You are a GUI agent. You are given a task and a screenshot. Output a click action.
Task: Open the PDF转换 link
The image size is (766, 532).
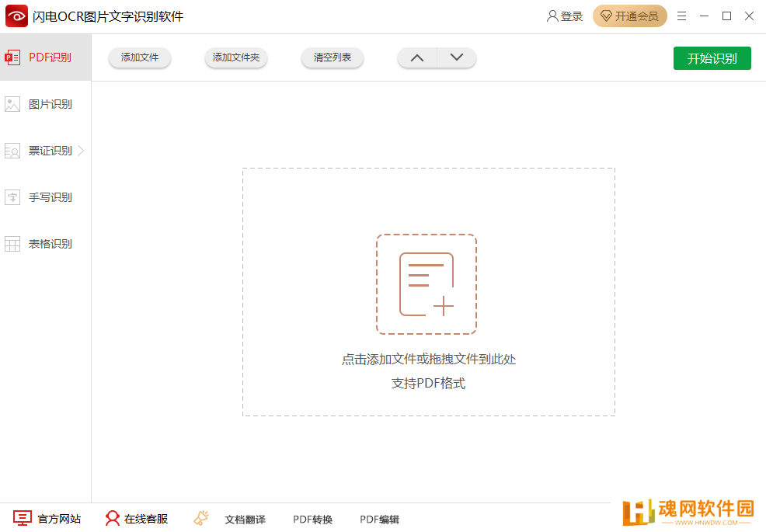pos(312,520)
